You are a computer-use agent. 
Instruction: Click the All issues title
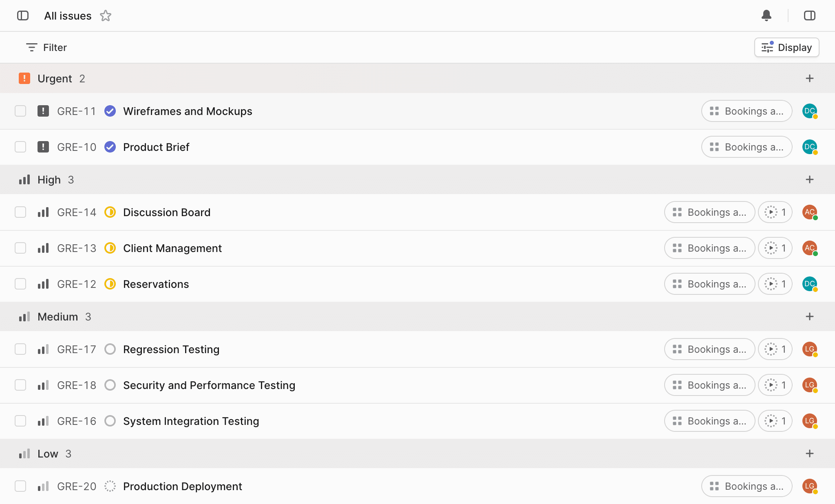68,15
